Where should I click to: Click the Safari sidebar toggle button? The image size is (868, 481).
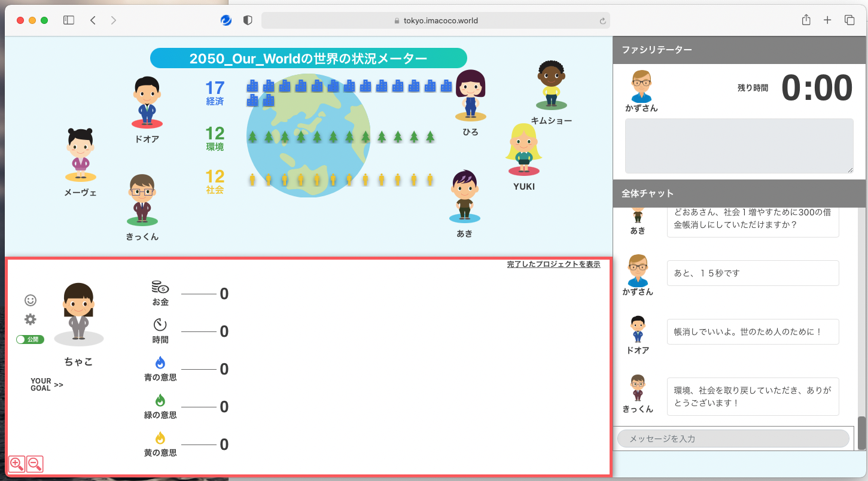pyautogui.click(x=69, y=20)
